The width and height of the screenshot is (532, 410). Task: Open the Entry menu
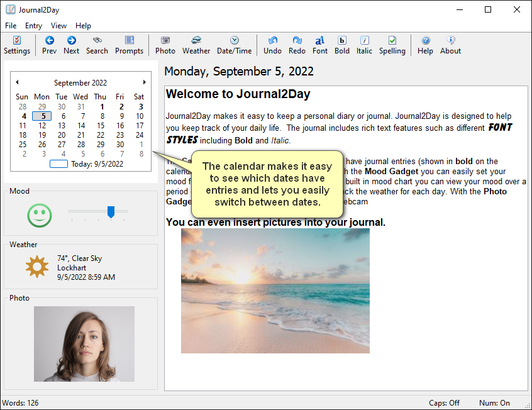tap(33, 26)
